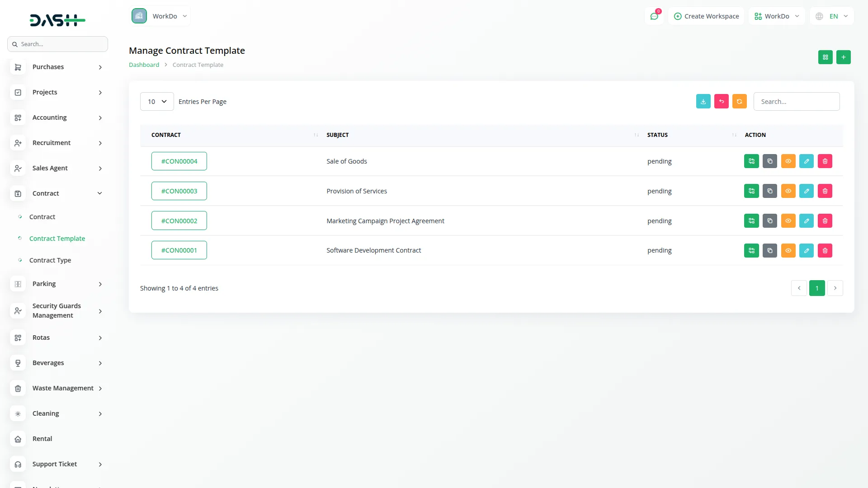This screenshot has height=488, width=868.
Task: Click inside the table search field
Action: tap(797, 101)
